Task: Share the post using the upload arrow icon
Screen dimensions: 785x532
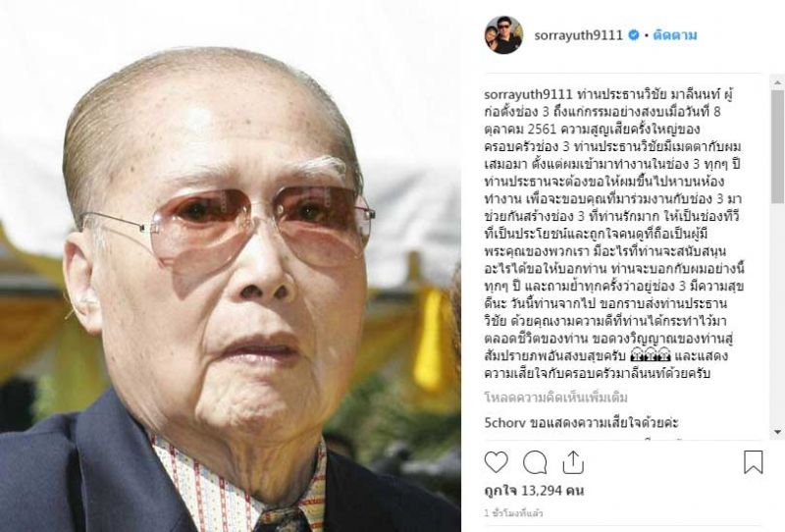Action: (573, 461)
